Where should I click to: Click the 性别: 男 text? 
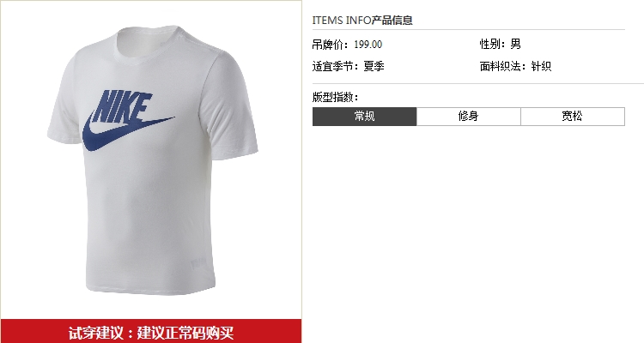[501, 44]
